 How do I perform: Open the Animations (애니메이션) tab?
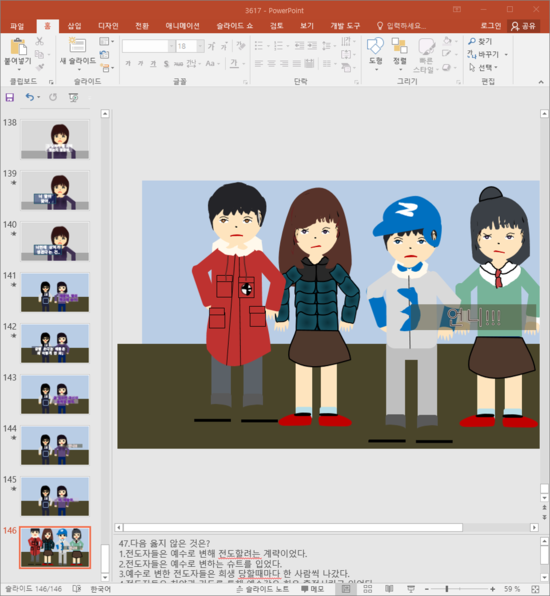[x=182, y=26]
